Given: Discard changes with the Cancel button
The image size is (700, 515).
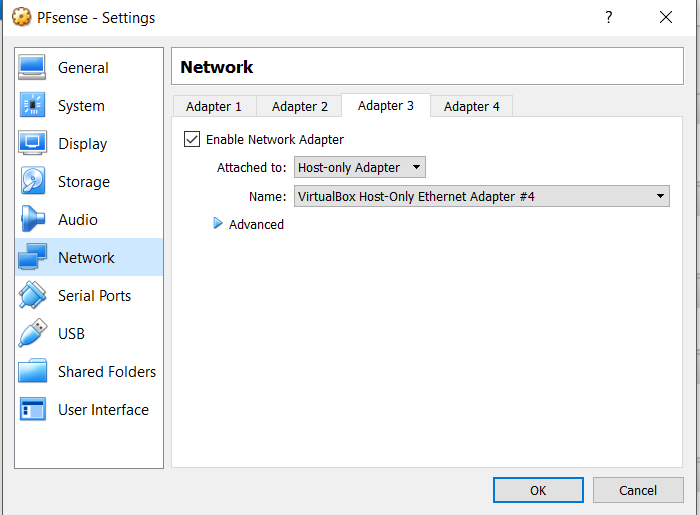Looking at the screenshot, I should click(638, 490).
